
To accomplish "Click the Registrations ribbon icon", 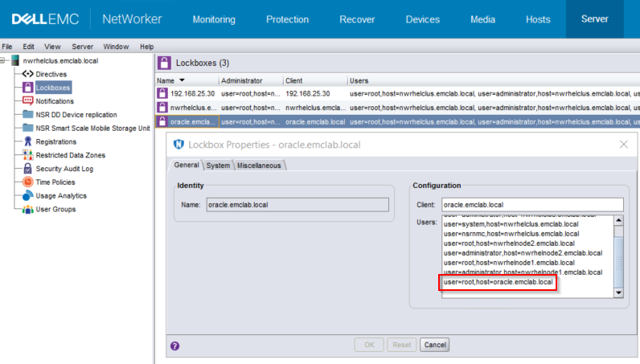I will click(x=28, y=141).
